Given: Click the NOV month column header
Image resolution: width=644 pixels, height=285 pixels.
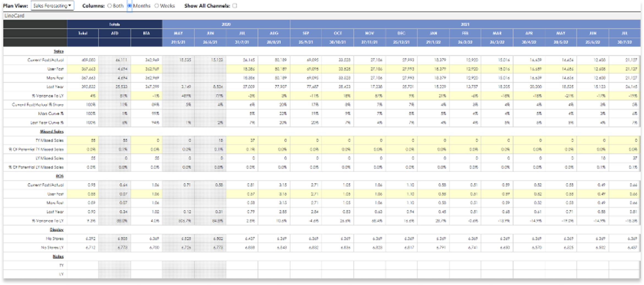Looking at the screenshot, I should click(370, 33).
